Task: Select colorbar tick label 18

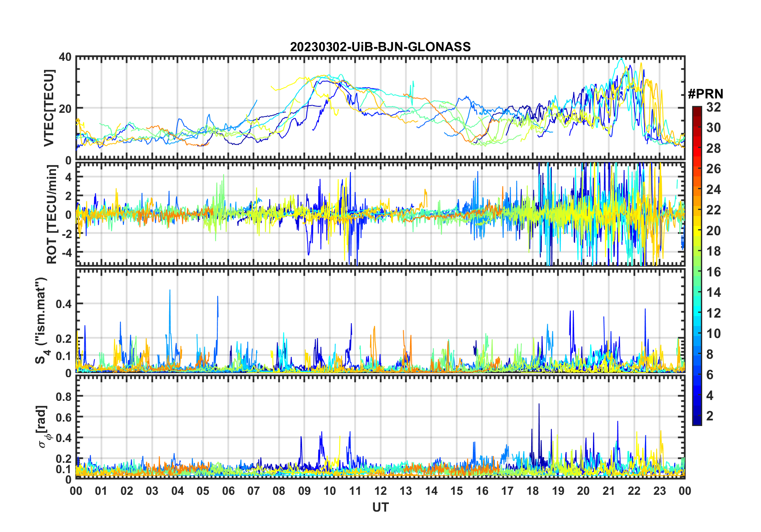Action: click(713, 251)
